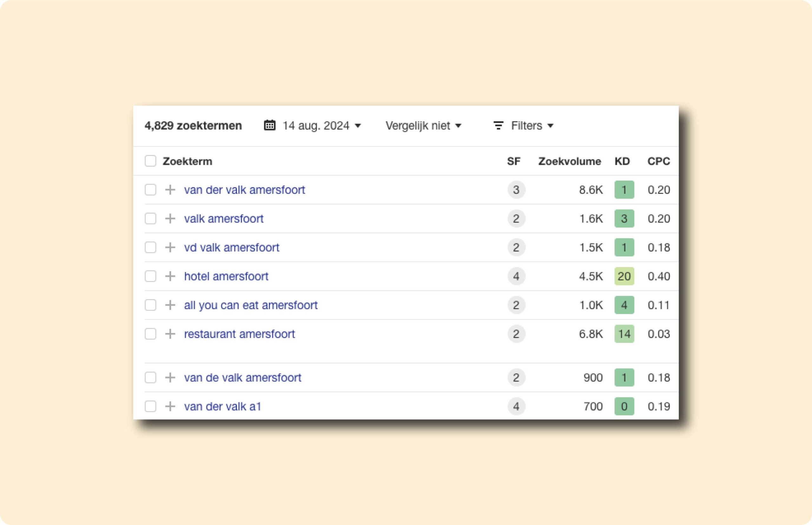
Task: Click SF badge 3 for van der valk amersfoort
Action: point(516,189)
